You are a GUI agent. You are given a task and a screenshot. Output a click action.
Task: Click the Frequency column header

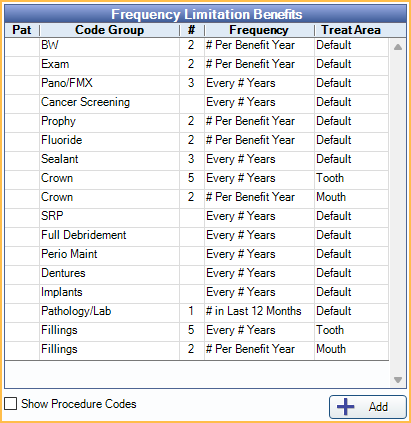point(259,30)
